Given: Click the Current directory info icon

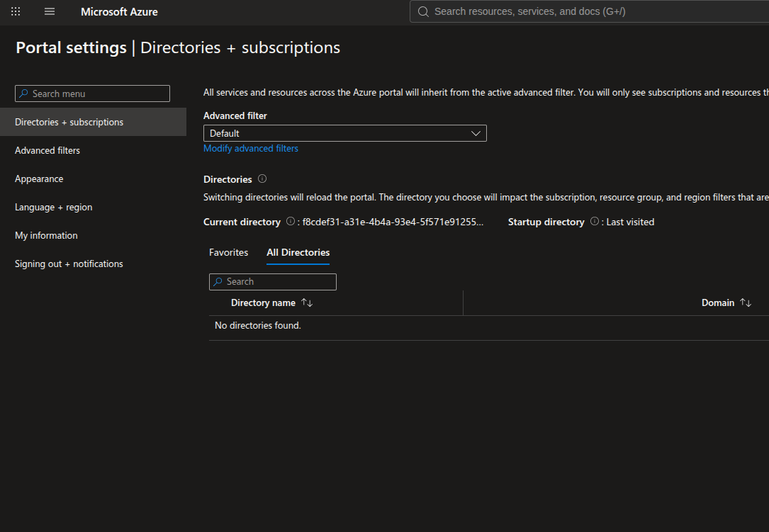Looking at the screenshot, I should pos(291,222).
